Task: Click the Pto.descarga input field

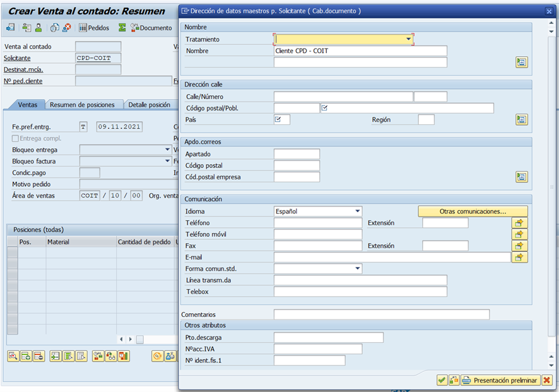Action: [329, 338]
